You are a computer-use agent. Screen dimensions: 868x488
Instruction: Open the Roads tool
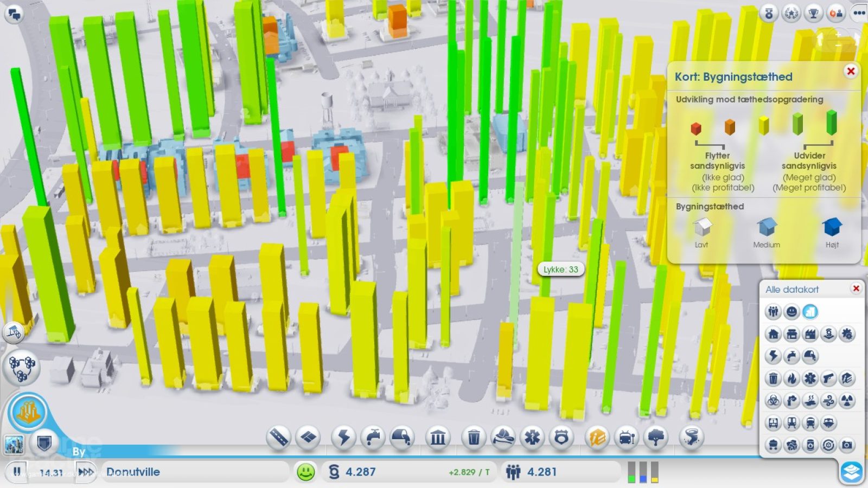click(279, 437)
